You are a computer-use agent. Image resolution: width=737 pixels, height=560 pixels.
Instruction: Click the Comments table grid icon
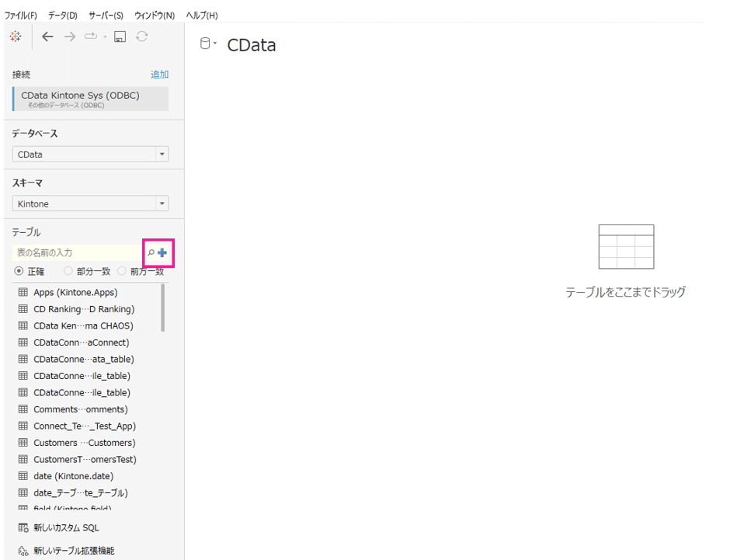pos(23,409)
